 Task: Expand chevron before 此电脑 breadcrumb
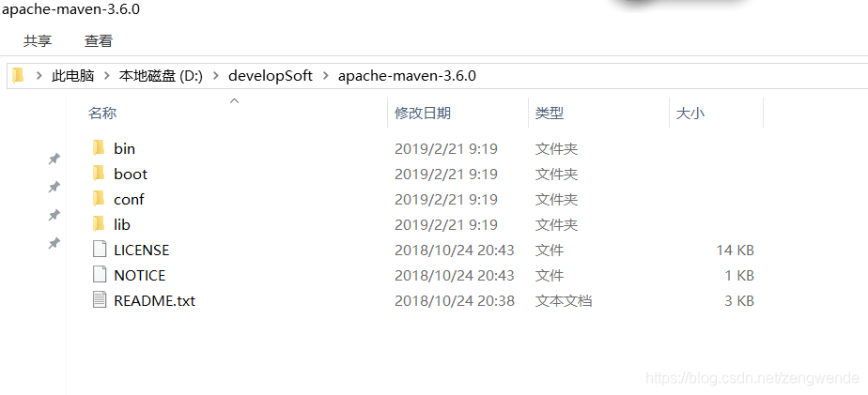(x=39, y=76)
